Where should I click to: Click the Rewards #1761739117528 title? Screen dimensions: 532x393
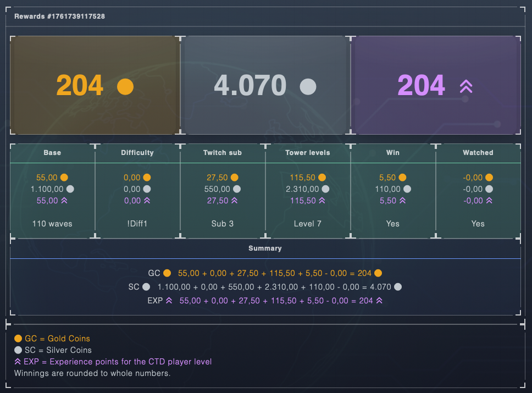[59, 16]
